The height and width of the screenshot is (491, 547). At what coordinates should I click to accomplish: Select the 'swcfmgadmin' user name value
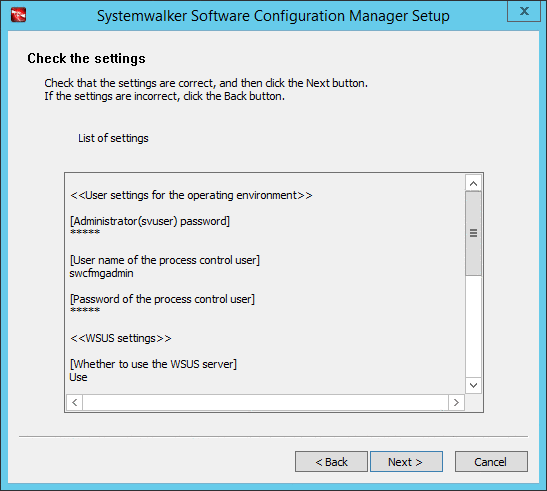coord(101,273)
